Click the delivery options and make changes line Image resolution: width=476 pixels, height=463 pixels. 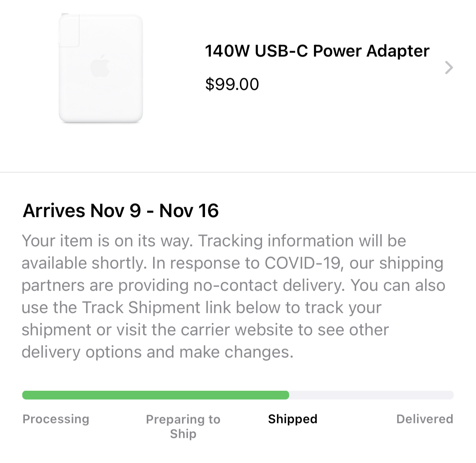pos(157,352)
